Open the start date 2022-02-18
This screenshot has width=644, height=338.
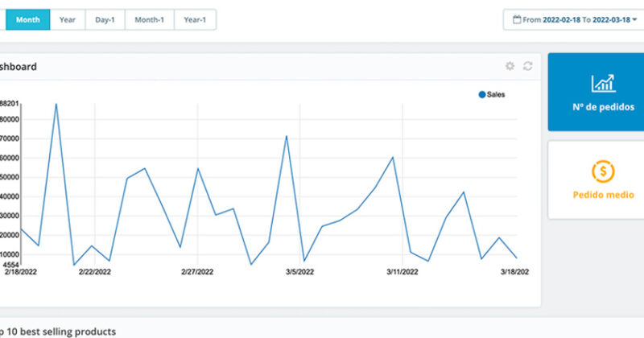(563, 19)
